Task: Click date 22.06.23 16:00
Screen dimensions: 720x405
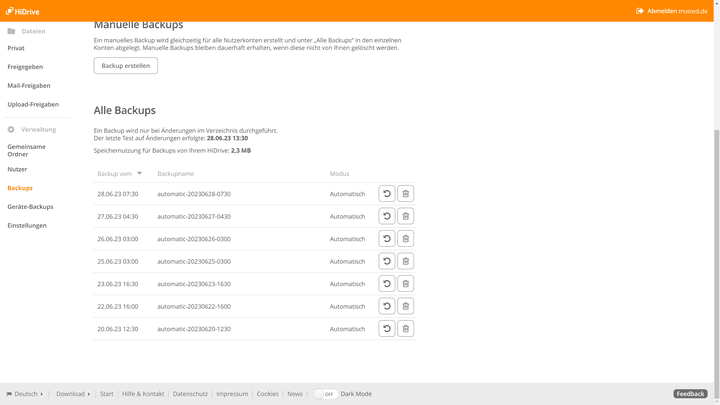Action: pyautogui.click(x=118, y=307)
